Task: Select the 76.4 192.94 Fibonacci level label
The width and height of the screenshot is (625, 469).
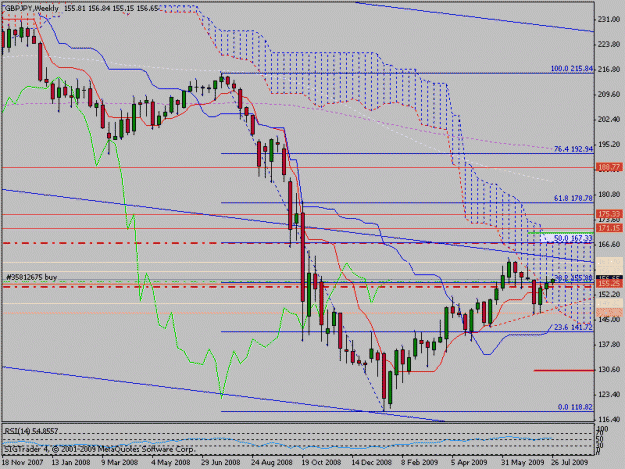Action: 574,149
